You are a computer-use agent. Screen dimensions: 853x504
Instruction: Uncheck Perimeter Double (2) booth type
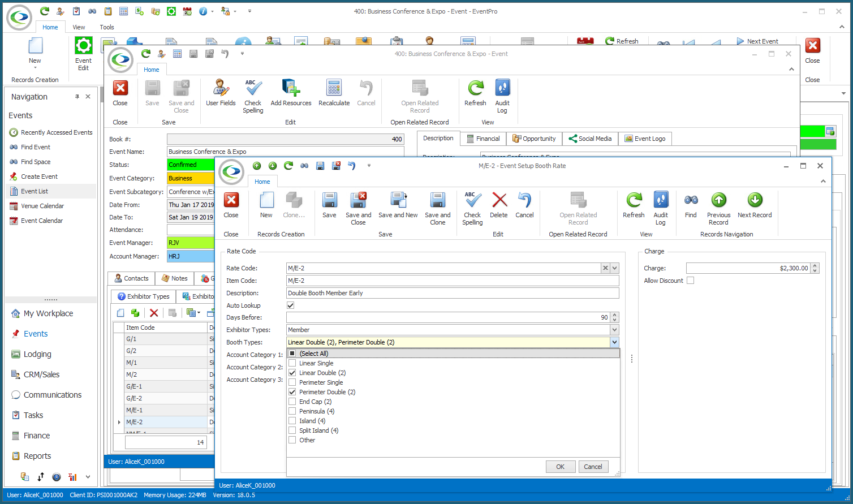point(292,392)
